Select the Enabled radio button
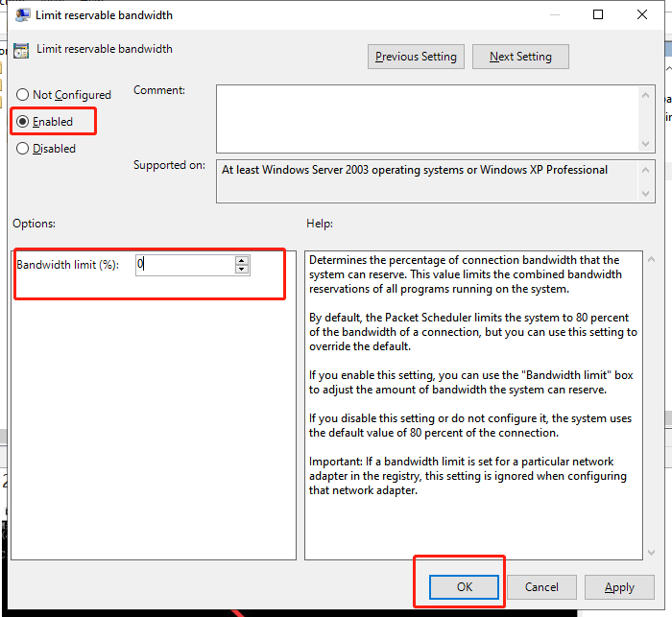 tap(22, 122)
